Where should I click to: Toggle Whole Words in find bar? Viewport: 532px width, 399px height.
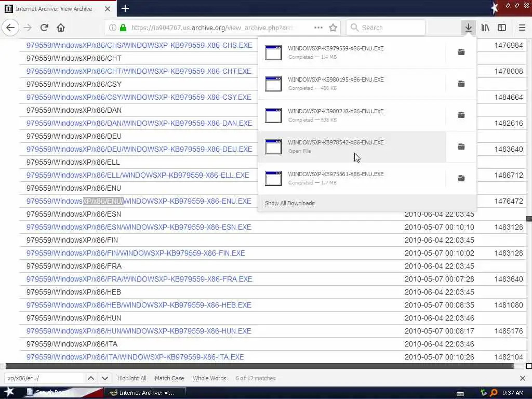click(209, 378)
